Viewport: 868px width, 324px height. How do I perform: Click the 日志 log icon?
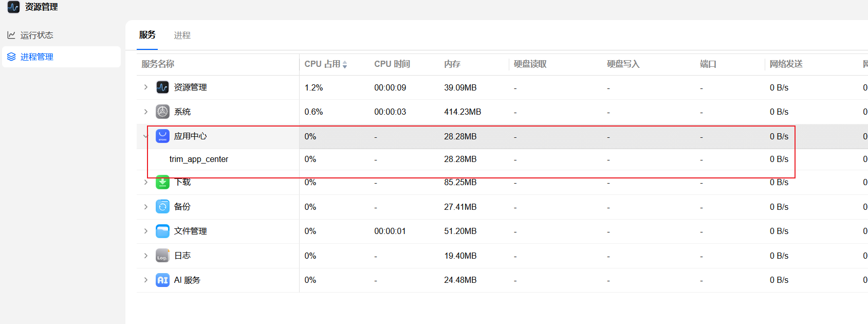pos(162,256)
